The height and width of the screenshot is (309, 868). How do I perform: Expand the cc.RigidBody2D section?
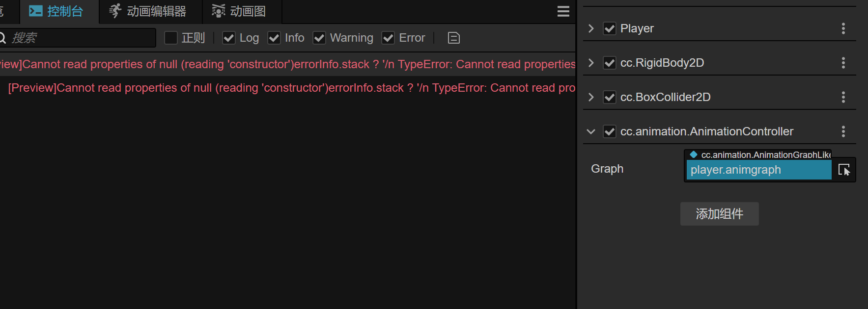coord(591,63)
